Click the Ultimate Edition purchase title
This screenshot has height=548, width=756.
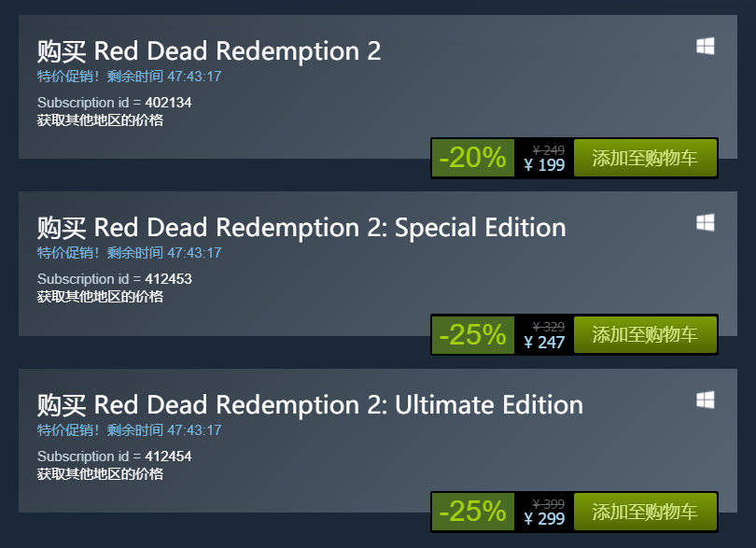coord(310,404)
